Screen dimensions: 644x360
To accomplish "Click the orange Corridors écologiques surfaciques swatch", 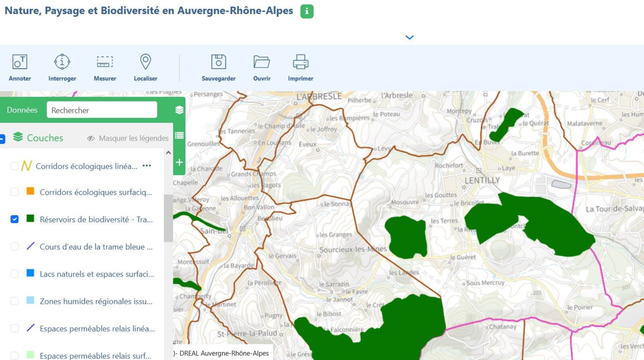I will (x=30, y=191).
